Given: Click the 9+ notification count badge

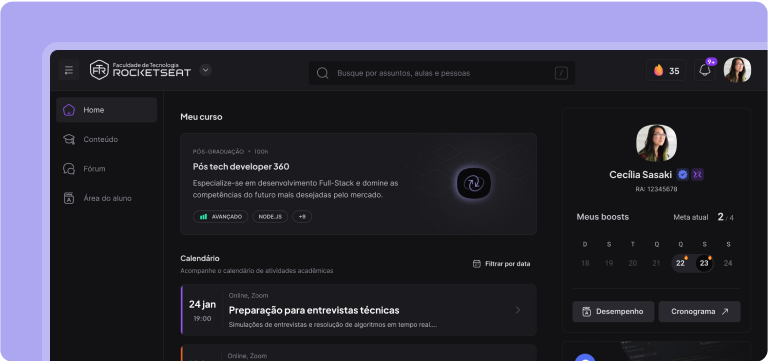Looking at the screenshot, I should pyautogui.click(x=711, y=62).
